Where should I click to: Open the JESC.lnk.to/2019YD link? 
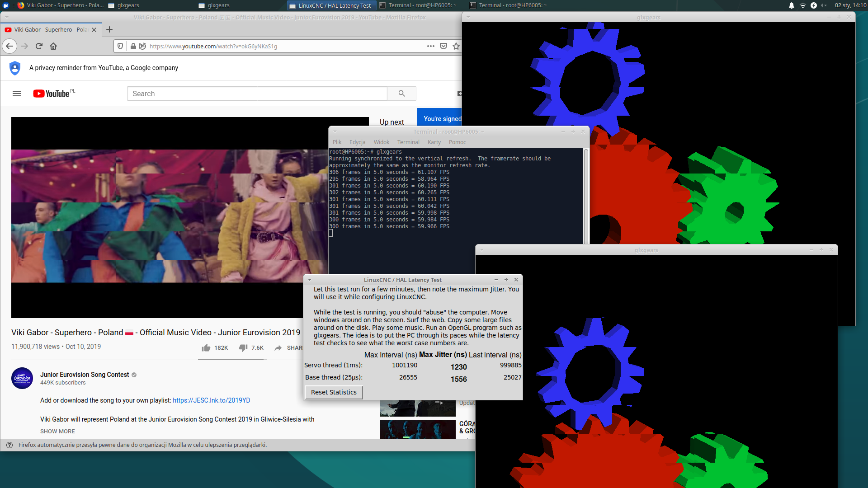point(211,400)
